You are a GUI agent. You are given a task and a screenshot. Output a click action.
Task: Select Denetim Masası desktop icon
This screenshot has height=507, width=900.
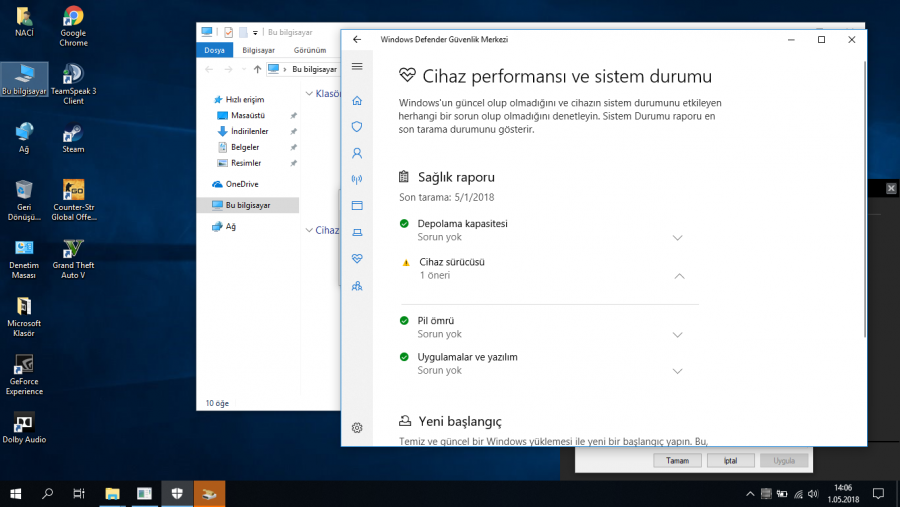[24, 258]
